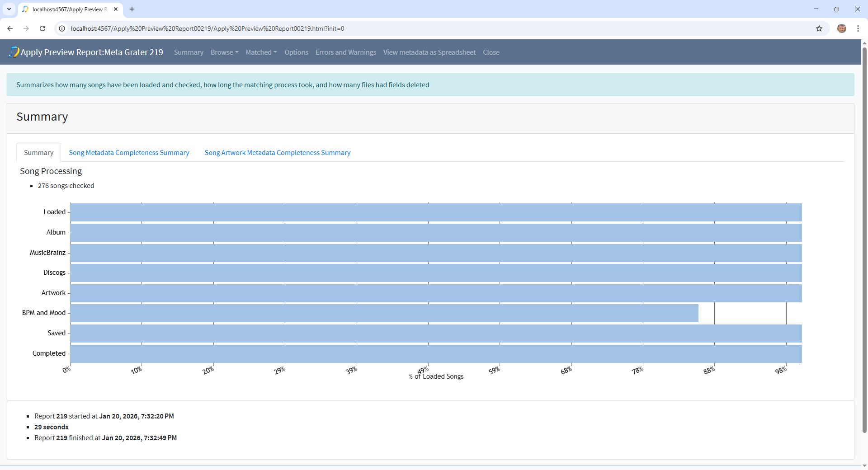Bookmark this page with star icon

point(819,28)
